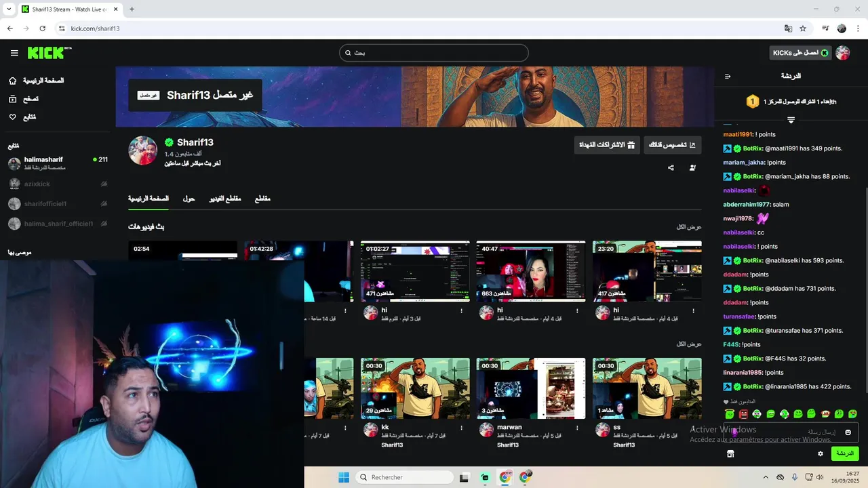
Task: Open the chat shop icon
Action: point(730,453)
